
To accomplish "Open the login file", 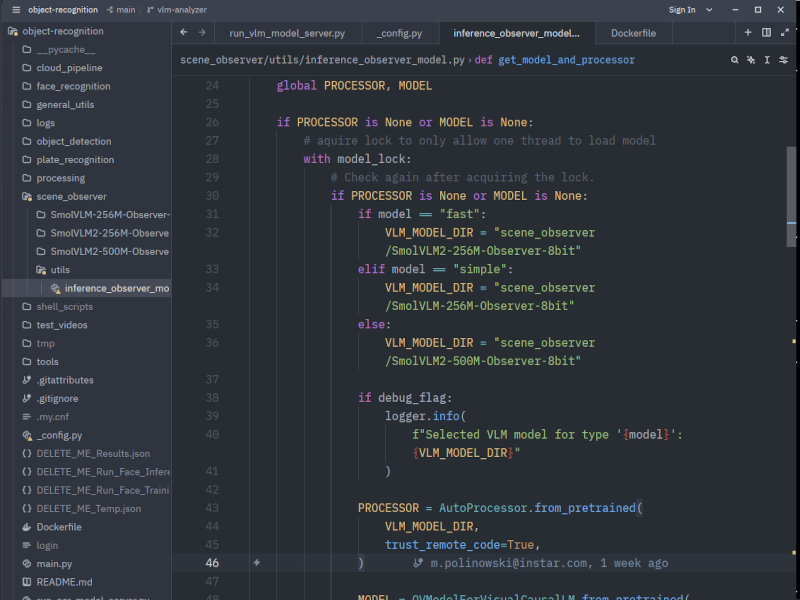I will click(x=86, y=545).
